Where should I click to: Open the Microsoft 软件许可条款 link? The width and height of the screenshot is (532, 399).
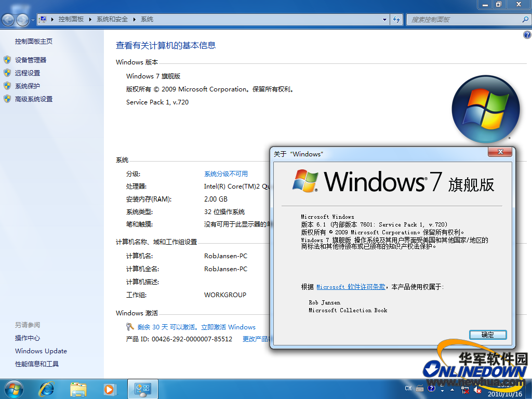[x=351, y=287]
